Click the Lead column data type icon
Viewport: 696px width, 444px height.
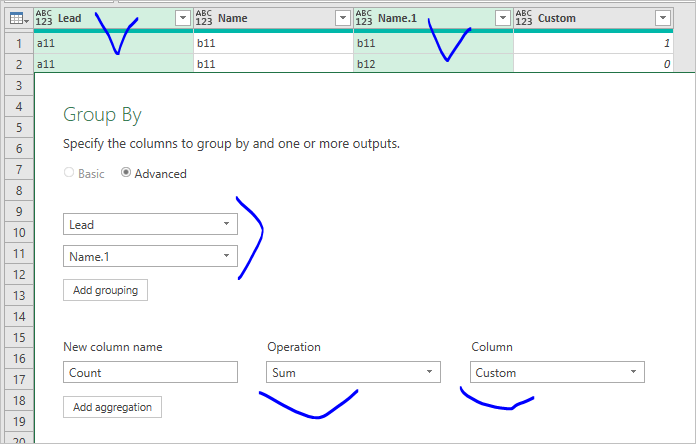44,18
